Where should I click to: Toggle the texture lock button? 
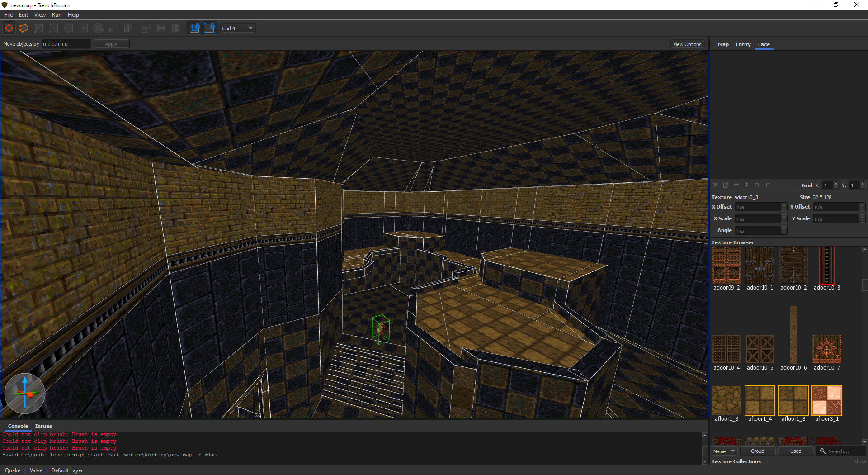coord(194,28)
